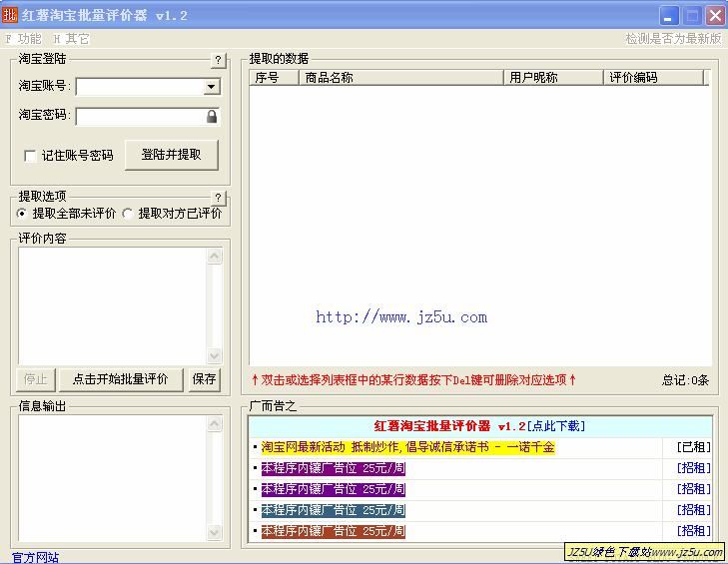Click the disabled 停止 button
This screenshot has width=728, height=564.
[x=36, y=379]
